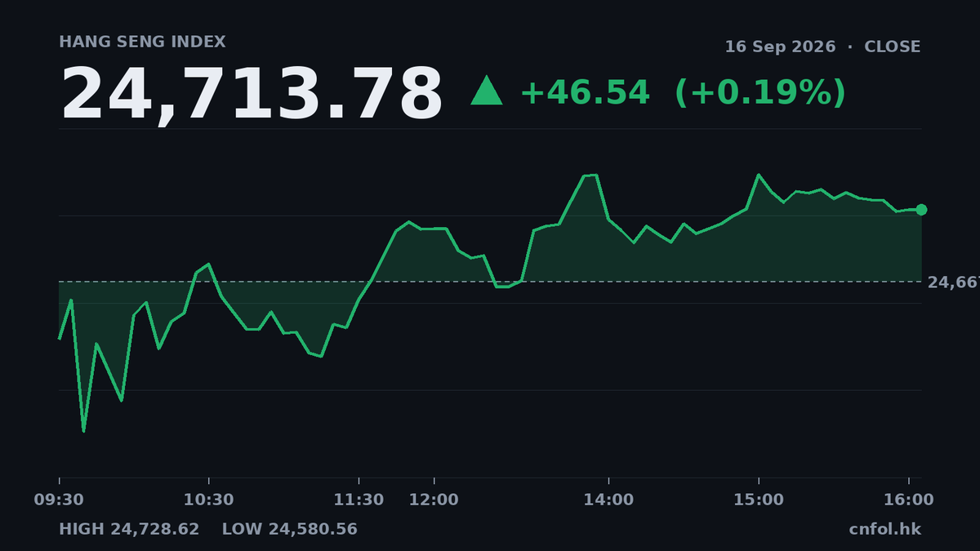Click the 10:30 time axis label
This screenshot has height=551, width=980.
pos(209,500)
